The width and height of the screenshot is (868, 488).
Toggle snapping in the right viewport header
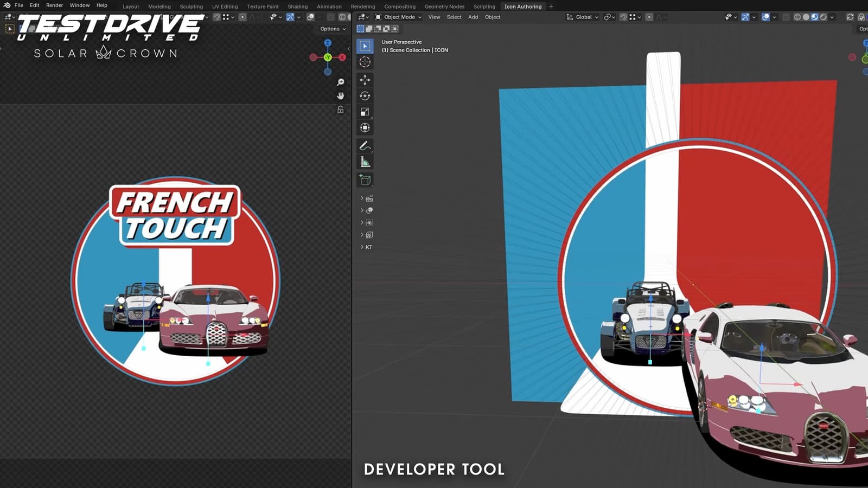624,17
